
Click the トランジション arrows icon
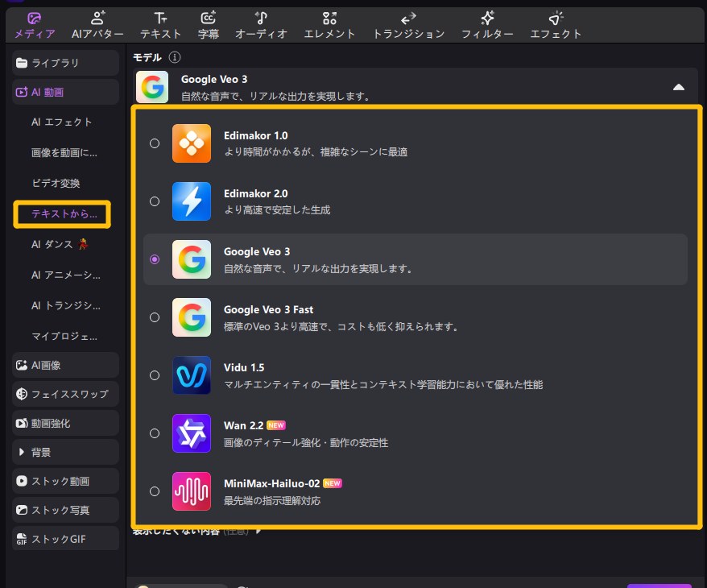(x=408, y=18)
